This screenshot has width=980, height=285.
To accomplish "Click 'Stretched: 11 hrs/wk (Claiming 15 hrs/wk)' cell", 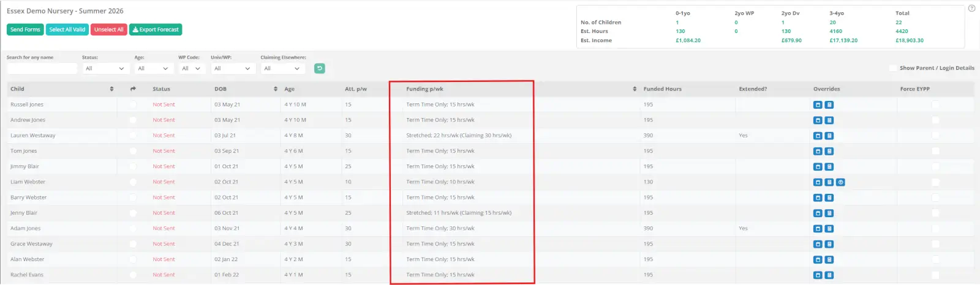I will point(459,213).
